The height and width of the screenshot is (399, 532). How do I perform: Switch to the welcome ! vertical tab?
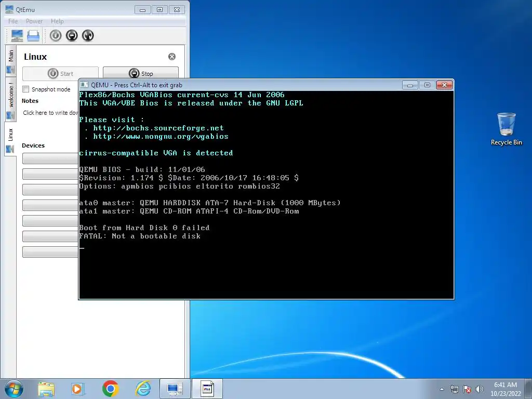(10, 100)
